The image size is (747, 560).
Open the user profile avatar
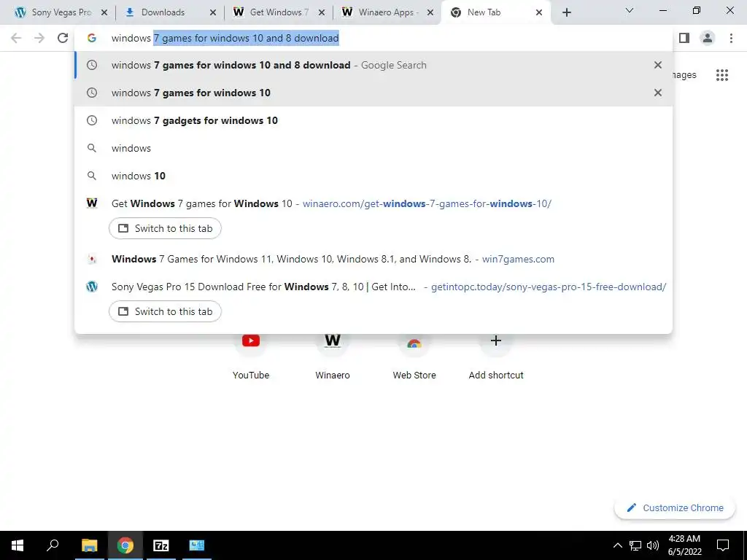708,38
